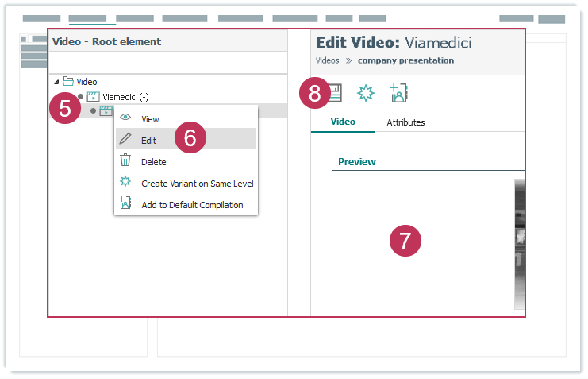The image size is (588, 379).
Task: Click the Preview section heading
Action: click(356, 161)
